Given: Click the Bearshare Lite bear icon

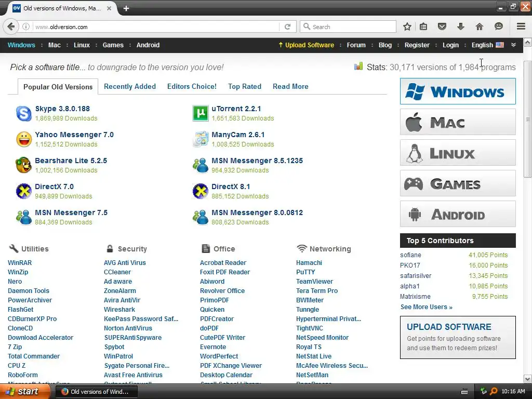Looking at the screenshot, I should pyautogui.click(x=24, y=165).
